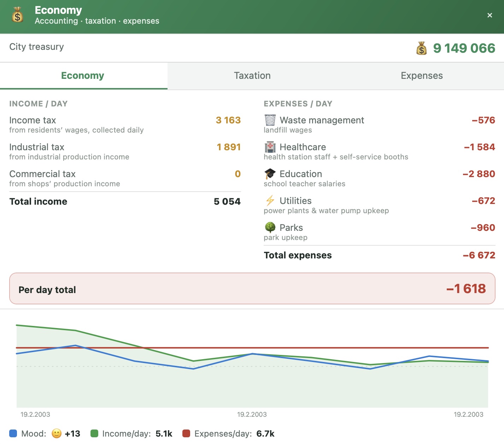Close the Economy window
This screenshot has width=504, height=444.
pyautogui.click(x=490, y=15)
